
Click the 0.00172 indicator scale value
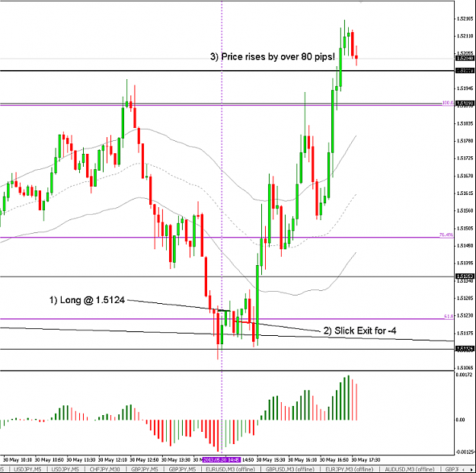pos(464,375)
